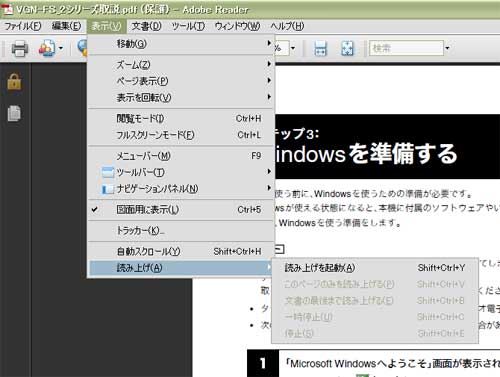Select フルスクリーンモード(F) menu entry
The image size is (500, 377).
[181, 135]
